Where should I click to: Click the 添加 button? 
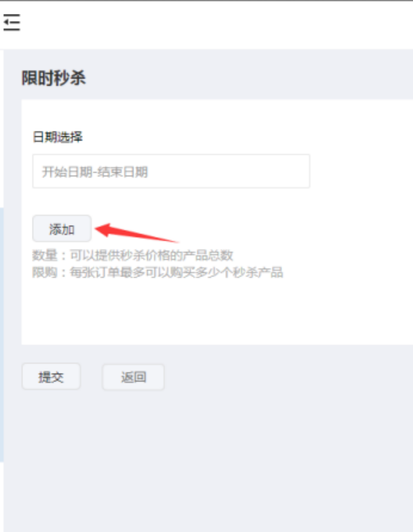pos(62,228)
